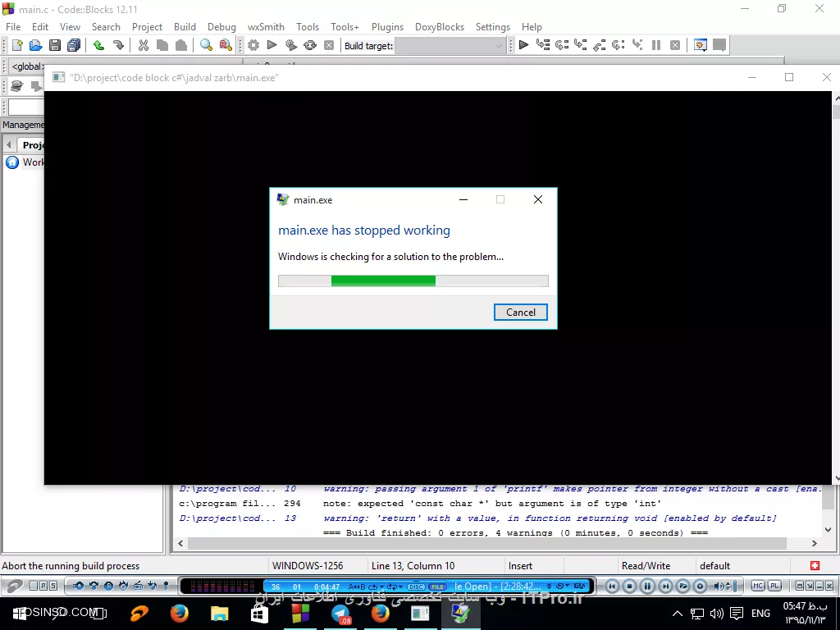Viewport: 840px width, 630px height.
Task: Click the Step out debug icon
Action: (x=599, y=45)
